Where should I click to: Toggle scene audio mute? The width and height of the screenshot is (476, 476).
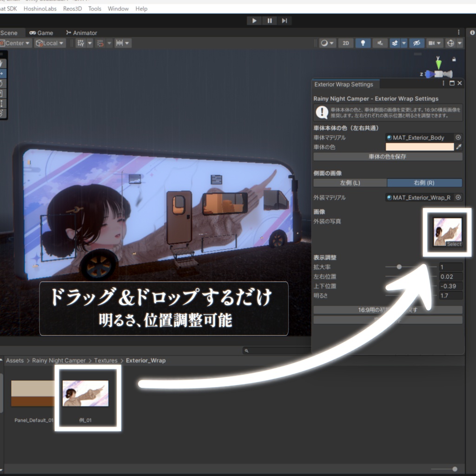(x=380, y=43)
